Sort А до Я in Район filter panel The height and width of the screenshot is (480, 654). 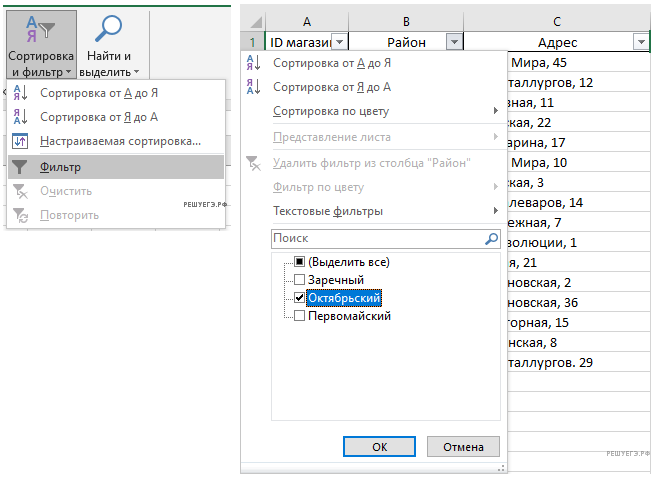330,63
